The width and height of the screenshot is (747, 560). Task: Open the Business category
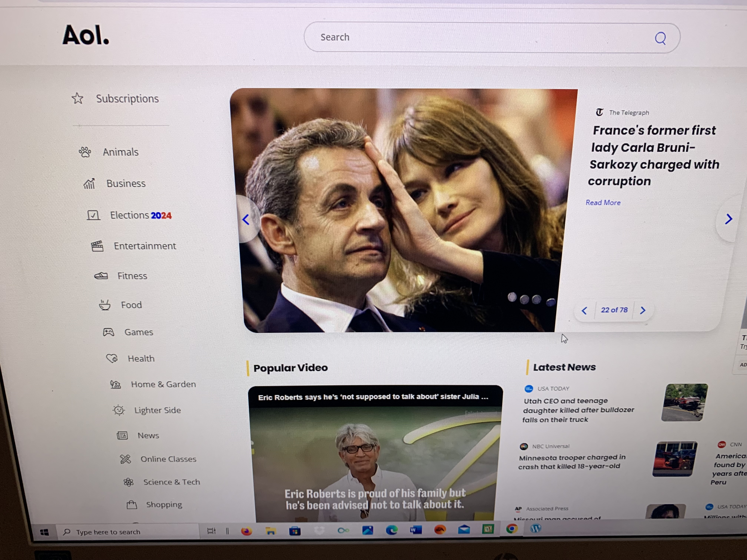tap(126, 183)
